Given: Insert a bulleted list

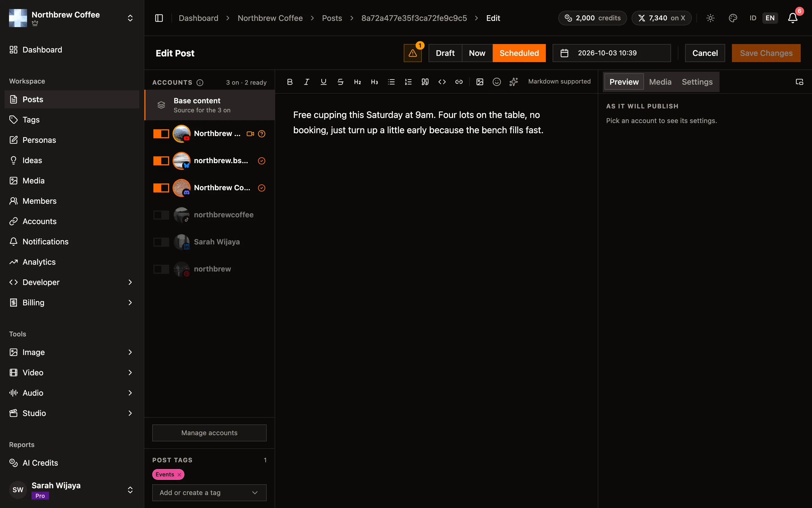Looking at the screenshot, I should pos(391,82).
